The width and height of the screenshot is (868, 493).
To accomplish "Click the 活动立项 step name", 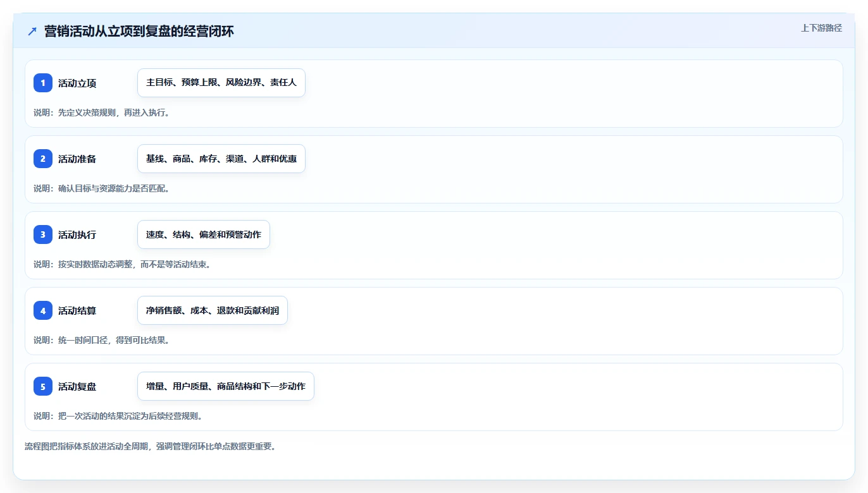I will [77, 83].
